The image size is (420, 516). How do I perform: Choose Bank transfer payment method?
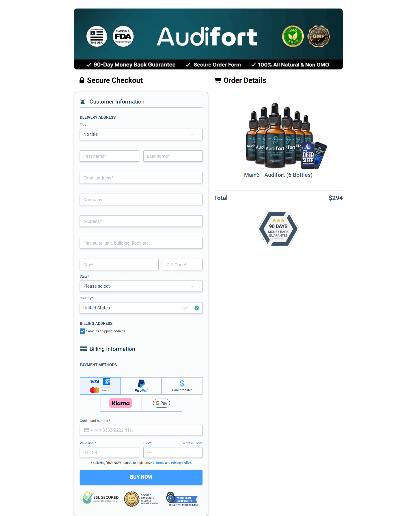click(x=182, y=386)
